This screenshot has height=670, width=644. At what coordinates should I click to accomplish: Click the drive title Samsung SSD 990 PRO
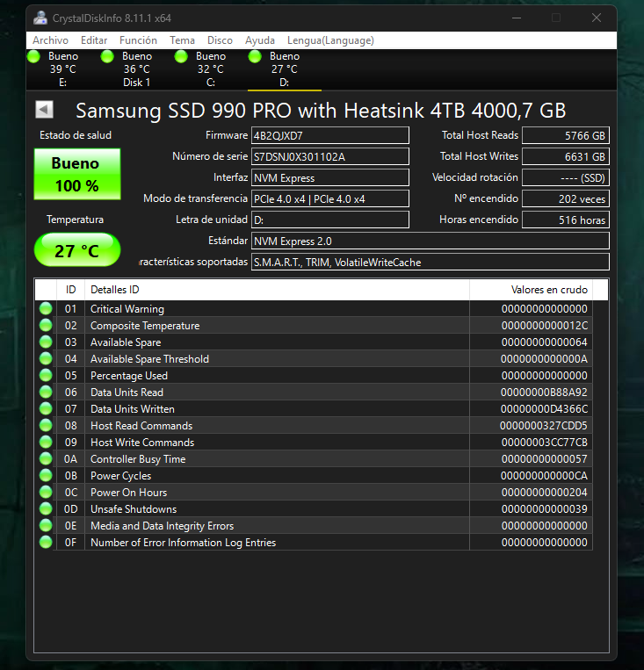[x=321, y=111]
